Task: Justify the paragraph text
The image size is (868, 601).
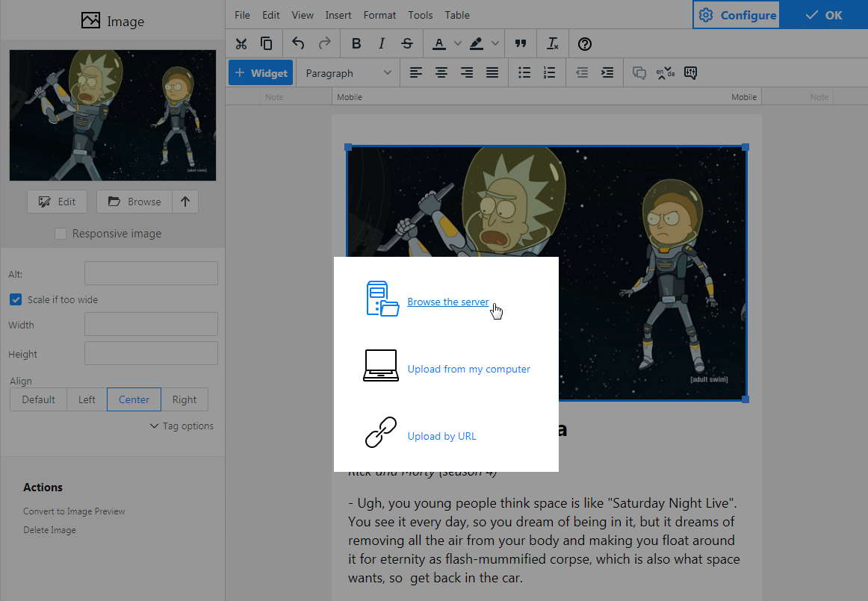Action: pos(492,72)
